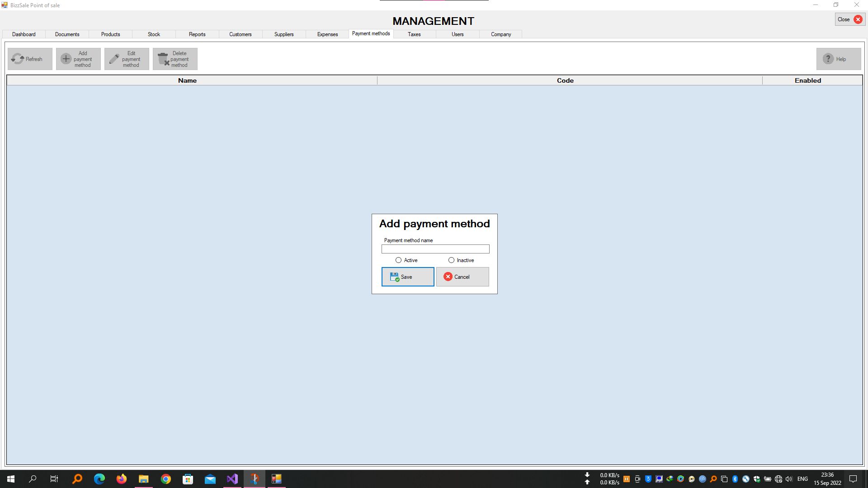Image resolution: width=868 pixels, height=488 pixels.
Task: Open the Windows Start menu
Action: [11, 479]
